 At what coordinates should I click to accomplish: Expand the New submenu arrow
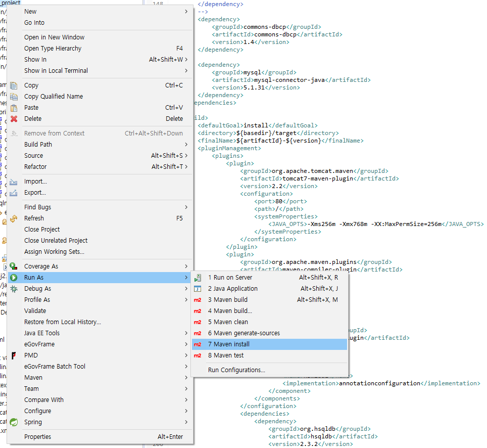point(186,12)
